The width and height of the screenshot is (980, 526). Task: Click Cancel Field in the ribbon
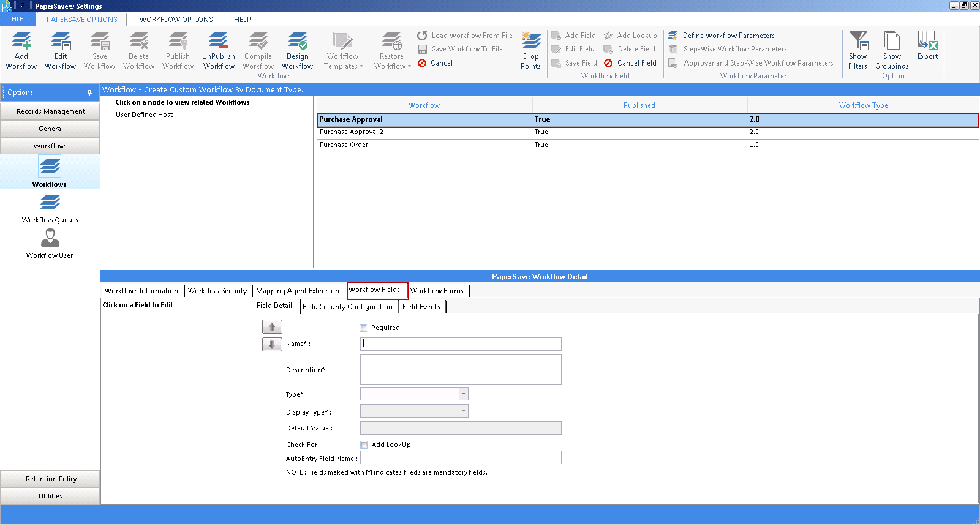pyautogui.click(x=630, y=63)
